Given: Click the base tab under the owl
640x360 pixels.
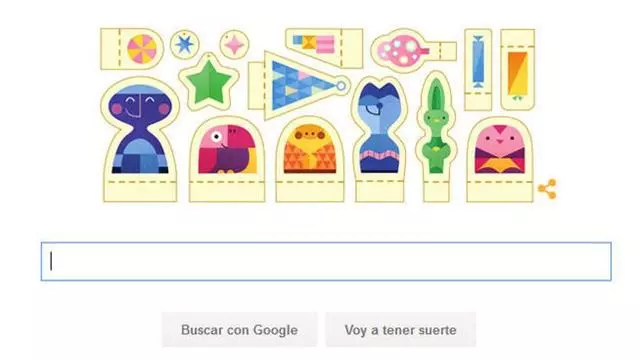Looking at the screenshot, I should pyautogui.click(x=310, y=192).
